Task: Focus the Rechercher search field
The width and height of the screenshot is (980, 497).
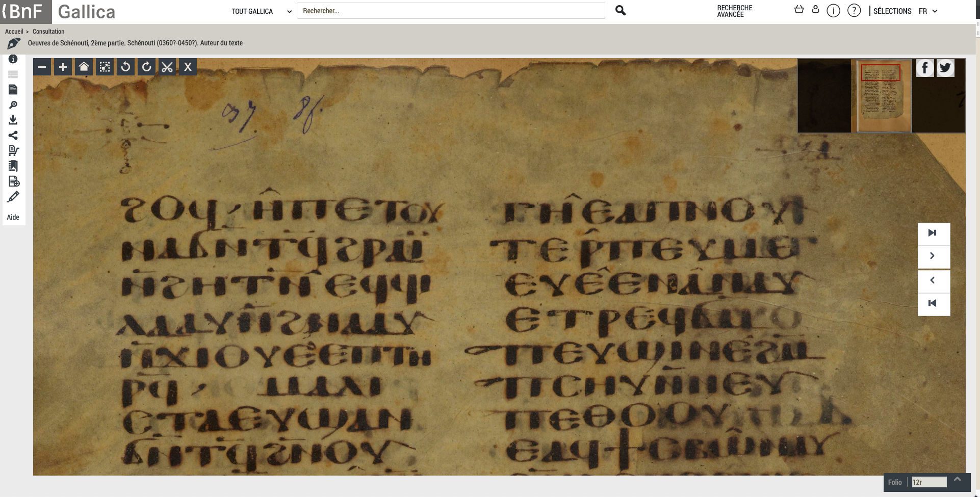Action: pos(451,11)
